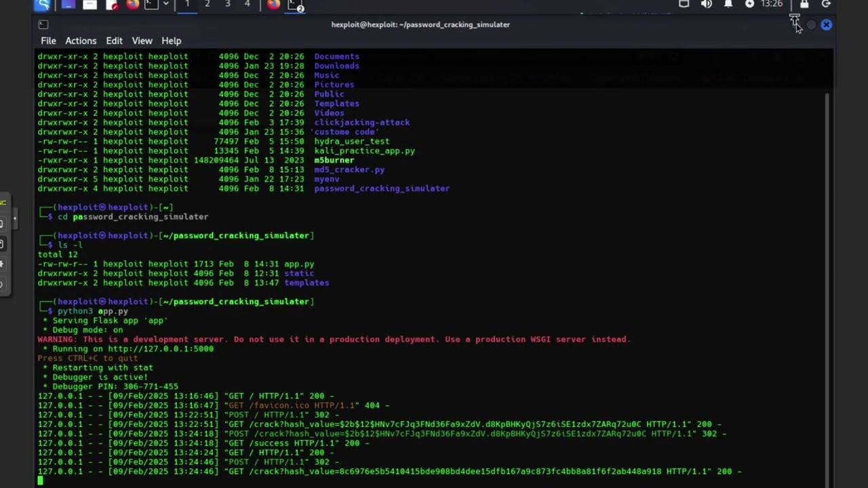The height and width of the screenshot is (488, 868).
Task: Open the Actions menu
Action: coord(81,41)
